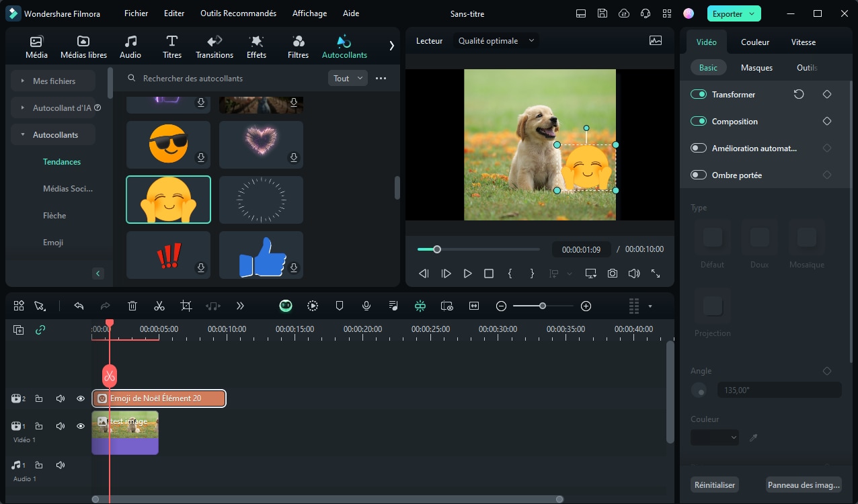The width and height of the screenshot is (858, 504).
Task: Click the eyedropper color picker tool
Action: (754, 437)
